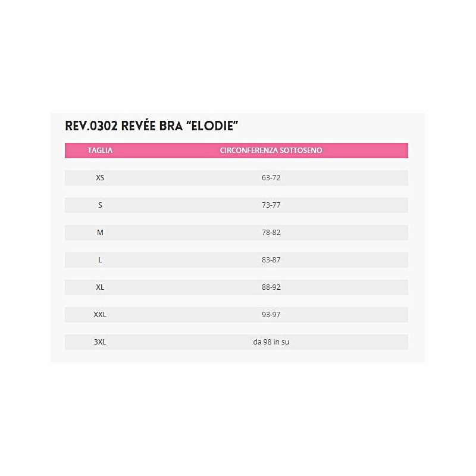Click the REV.0302 REVÉE BRA "ELODIE" title
Viewport: 476px width, 476px height.
coord(152,126)
